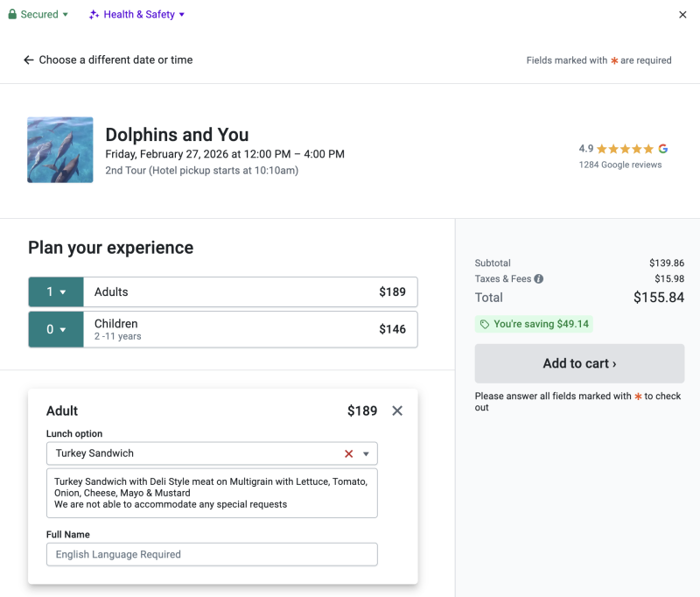Click the Full Name input field
The image size is (700, 597).
pos(211,554)
